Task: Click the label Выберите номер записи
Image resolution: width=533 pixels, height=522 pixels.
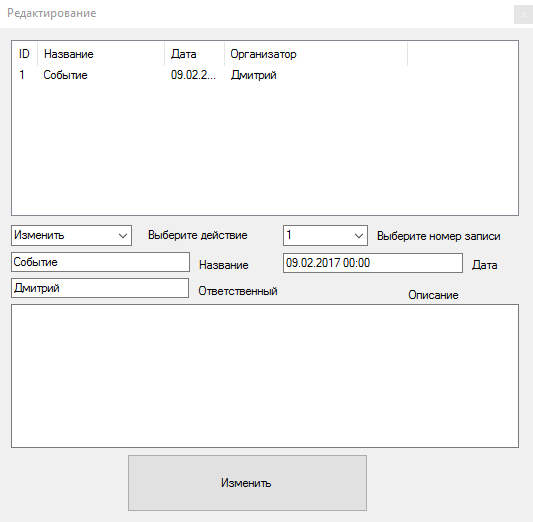Action: pos(439,236)
